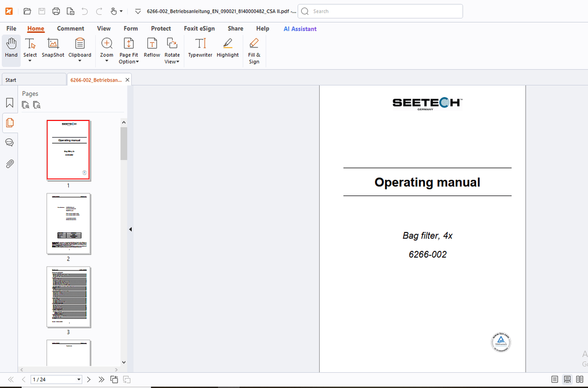The height and width of the screenshot is (388, 588).
Task: Activate the Highlight tool
Action: point(227,47)
